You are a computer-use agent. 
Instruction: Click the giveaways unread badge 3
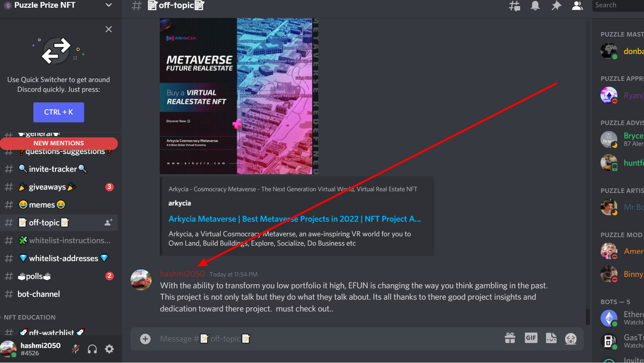(x=109, y=187)
